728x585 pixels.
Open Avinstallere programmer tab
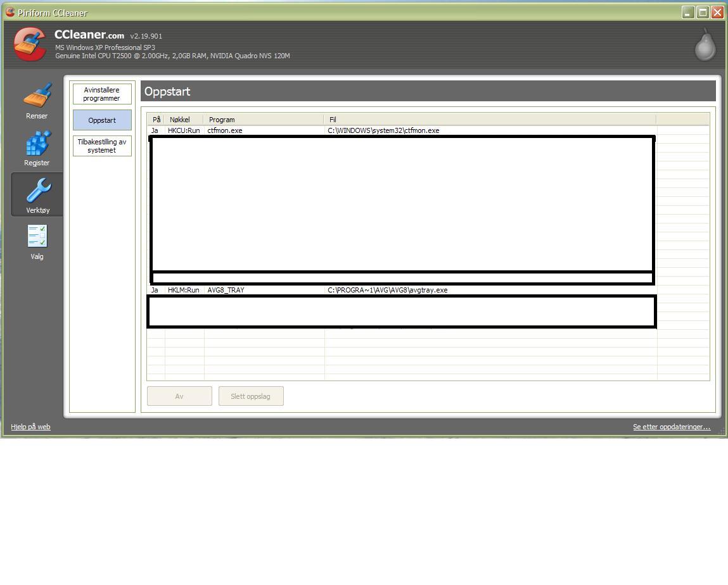pos(102,94)
